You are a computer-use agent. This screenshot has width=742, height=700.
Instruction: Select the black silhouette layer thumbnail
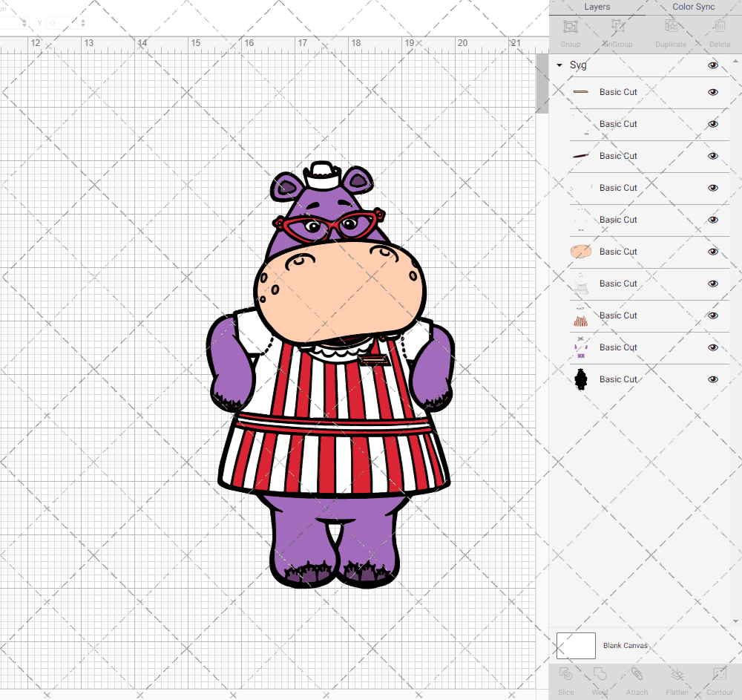click(x=581, y=379)
